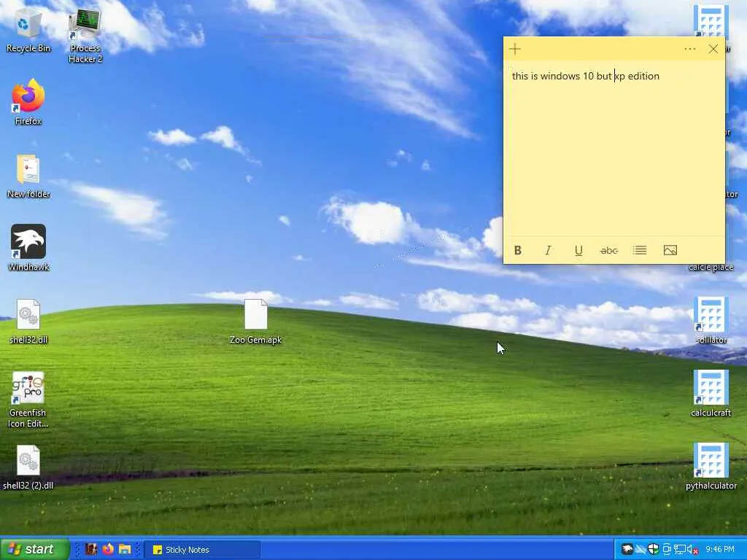
Task: Select the shell32 (2).dll file
Action: 28,467
